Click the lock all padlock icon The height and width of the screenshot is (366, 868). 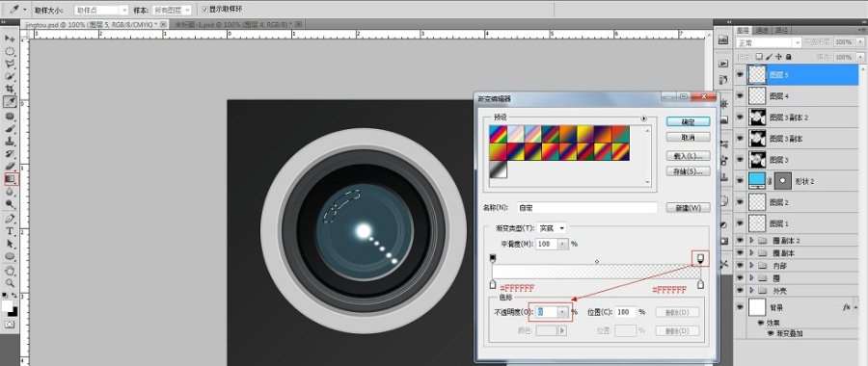pos(788,57)
